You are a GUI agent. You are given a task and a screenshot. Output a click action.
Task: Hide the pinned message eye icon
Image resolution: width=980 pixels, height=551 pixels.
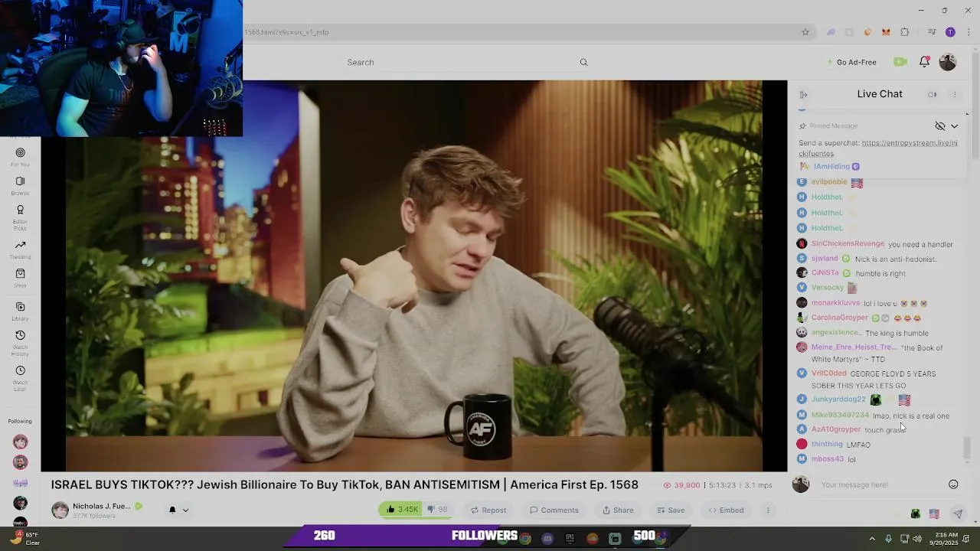[x=940, y=126]
